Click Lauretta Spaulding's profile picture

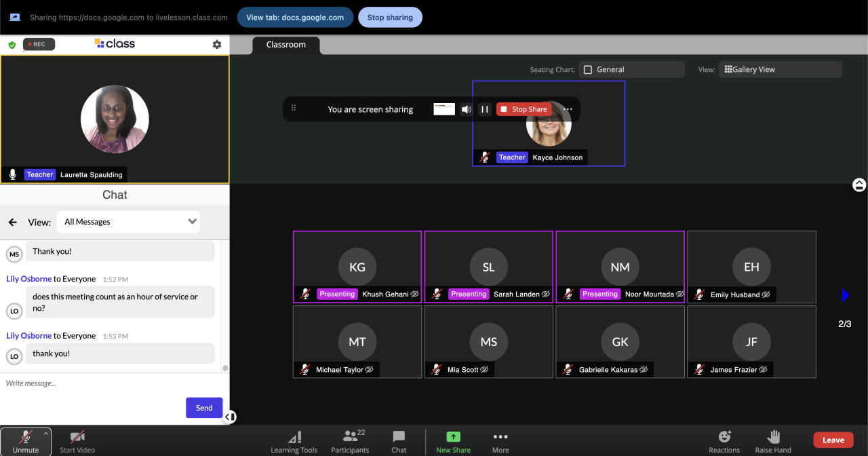point(115,119)
